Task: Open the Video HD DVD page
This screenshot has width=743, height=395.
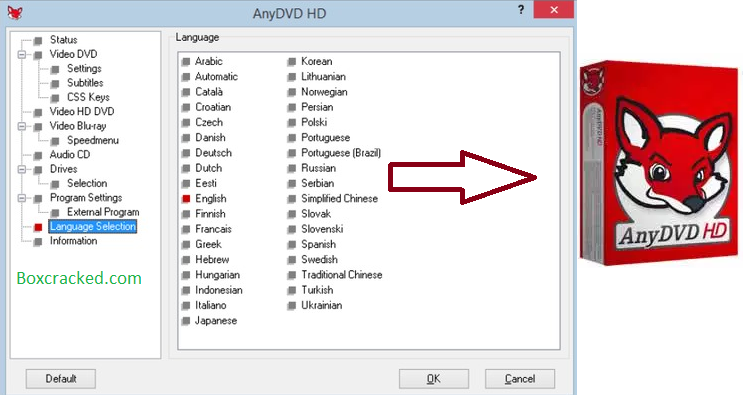Action: [x=82, y=111]
